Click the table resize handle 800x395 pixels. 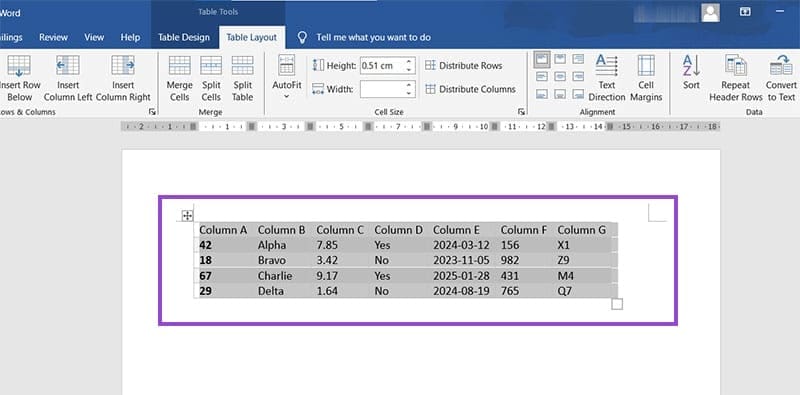point(617,304)
